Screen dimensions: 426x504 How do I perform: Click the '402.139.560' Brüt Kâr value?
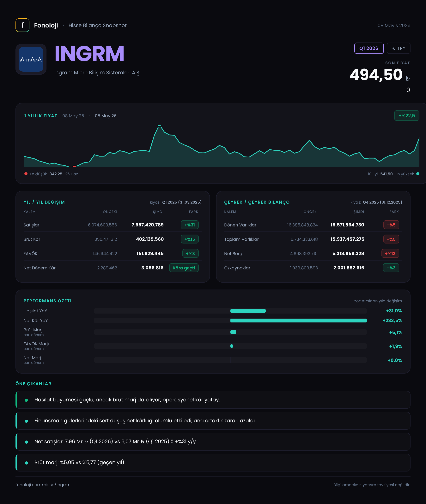pyautogui.click(x=150, y=239)
